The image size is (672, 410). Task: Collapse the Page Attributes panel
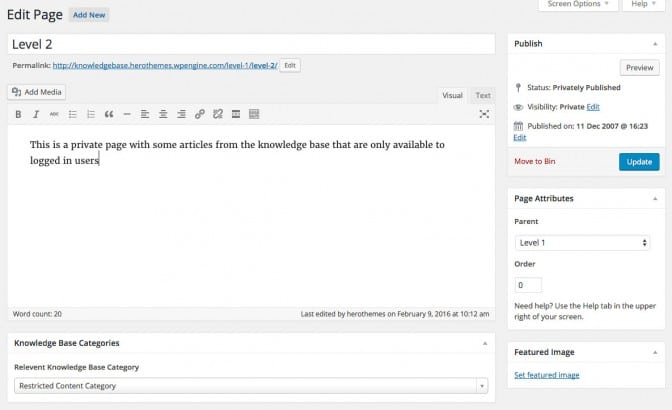[x=653, y=198]
